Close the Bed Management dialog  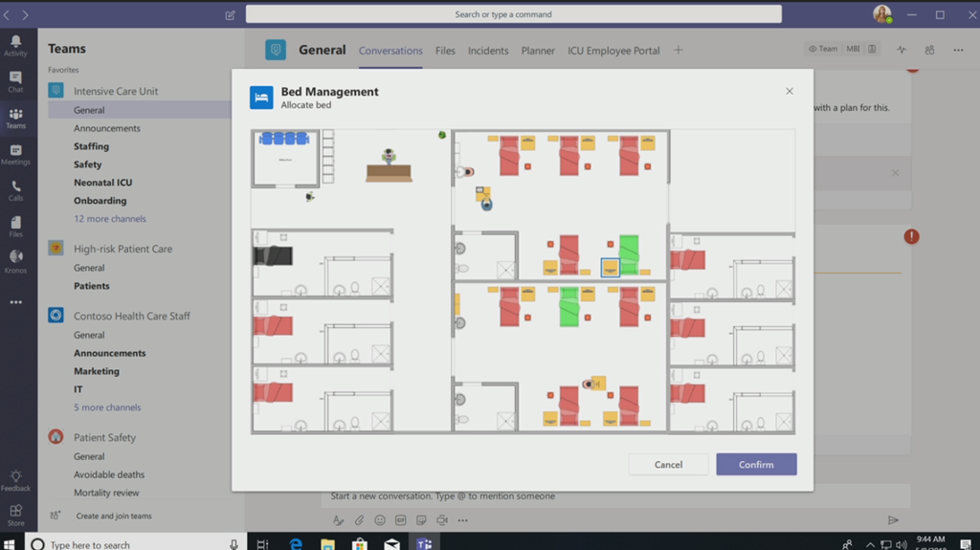click(790, 91)
